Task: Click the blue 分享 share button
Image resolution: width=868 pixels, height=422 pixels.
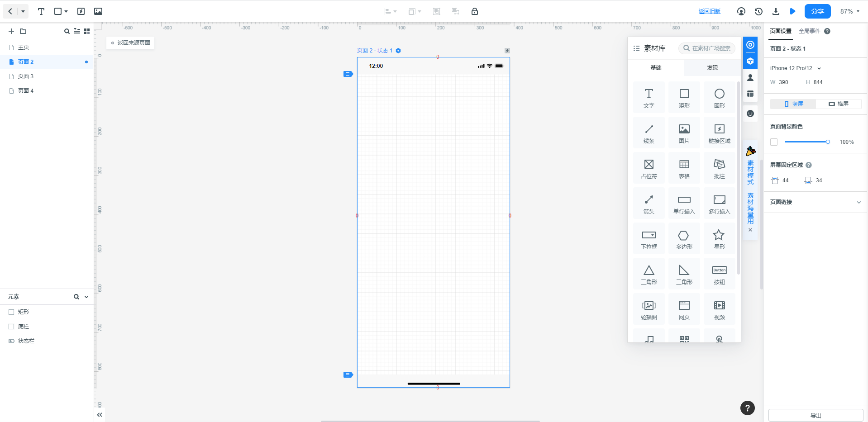Action: point(817,11)
